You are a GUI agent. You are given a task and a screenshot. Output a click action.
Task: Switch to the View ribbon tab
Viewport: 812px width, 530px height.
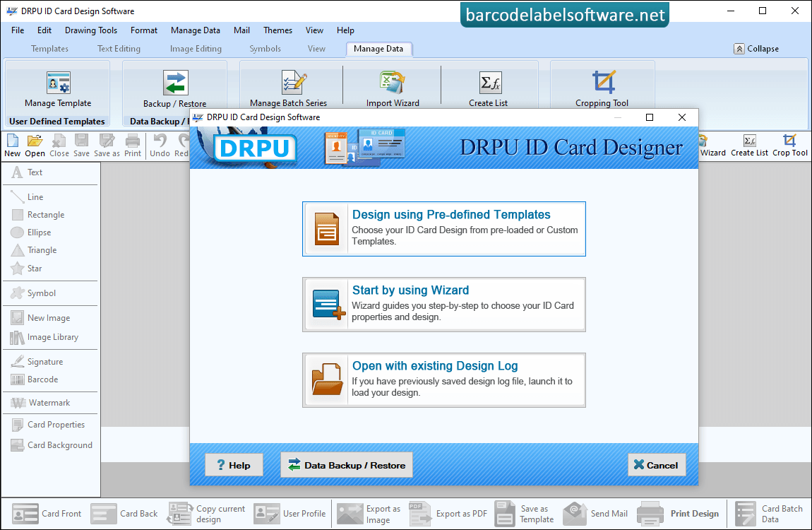tap(316, 49)
